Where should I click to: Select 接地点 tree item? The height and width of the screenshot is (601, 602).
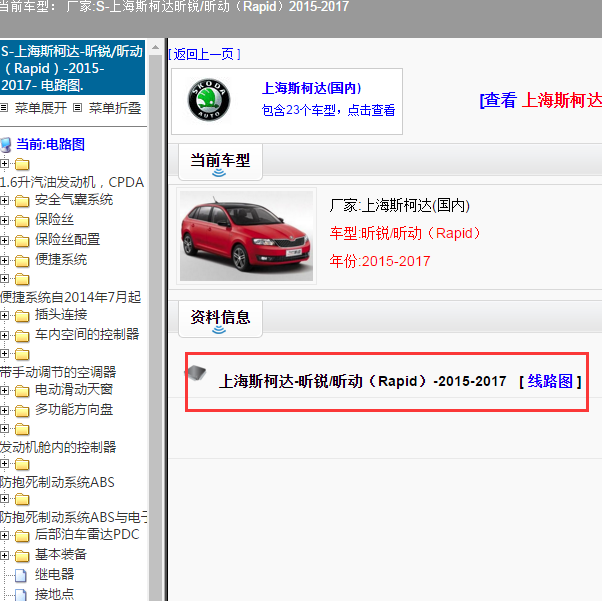click(x=55, y=594)
